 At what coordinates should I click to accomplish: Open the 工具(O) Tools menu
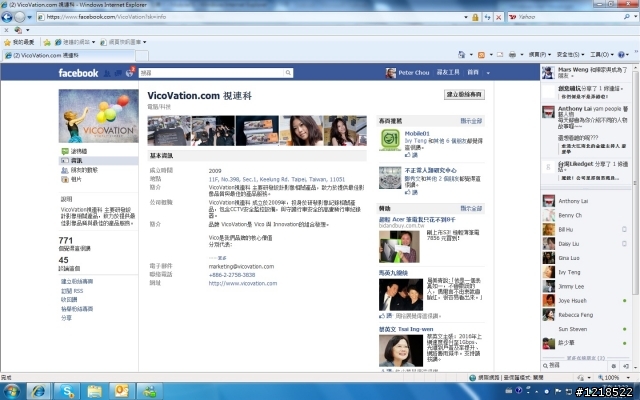pos(602,55)
